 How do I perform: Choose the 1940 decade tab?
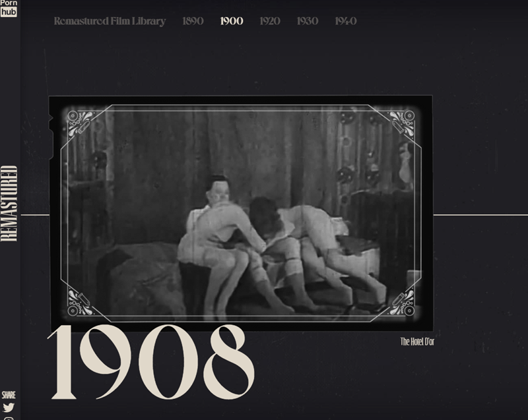346,21
